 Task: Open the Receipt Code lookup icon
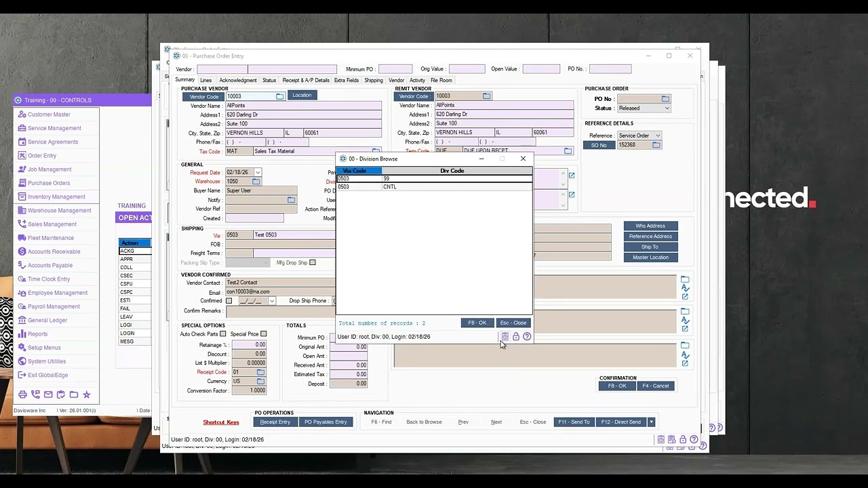260,372
